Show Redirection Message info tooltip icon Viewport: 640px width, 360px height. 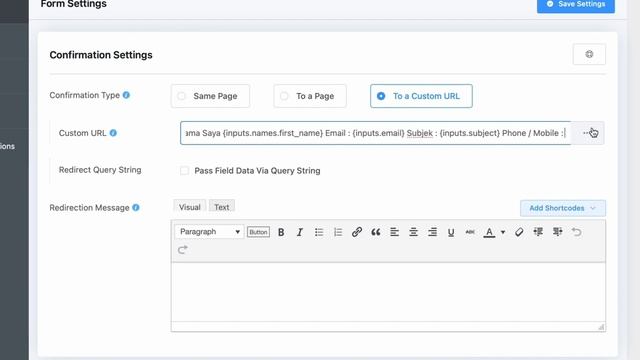[x=136, y=207]
